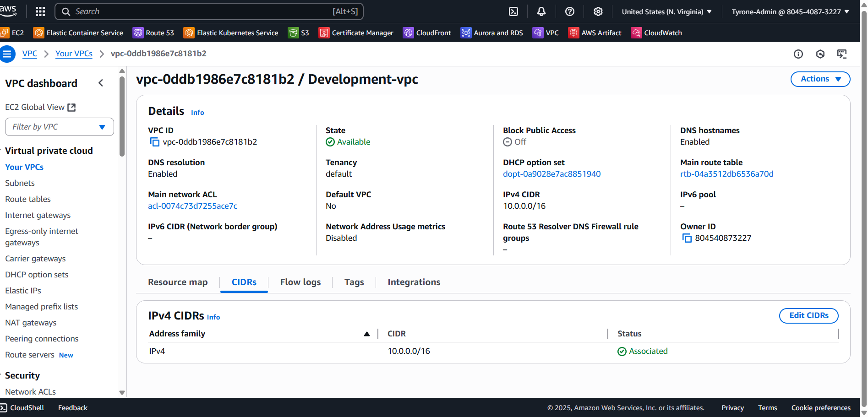Open CloudWatch from the shortcuts bar
The height and width of the screenshot is (417, 868).
[656, 32]
